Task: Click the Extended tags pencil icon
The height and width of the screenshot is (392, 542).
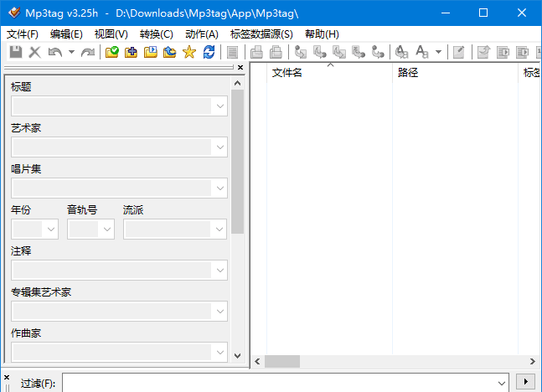Action: (459, 52)
